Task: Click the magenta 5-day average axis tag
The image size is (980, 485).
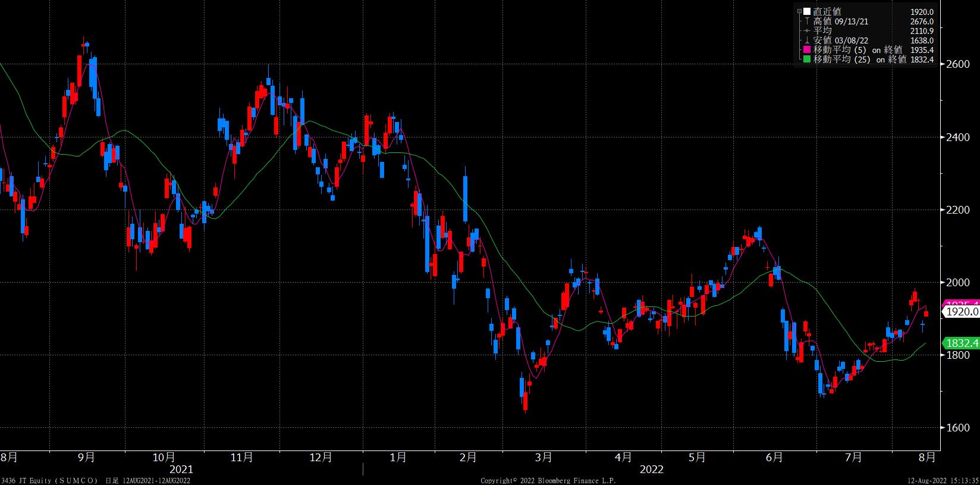Action: click(961, 303)
